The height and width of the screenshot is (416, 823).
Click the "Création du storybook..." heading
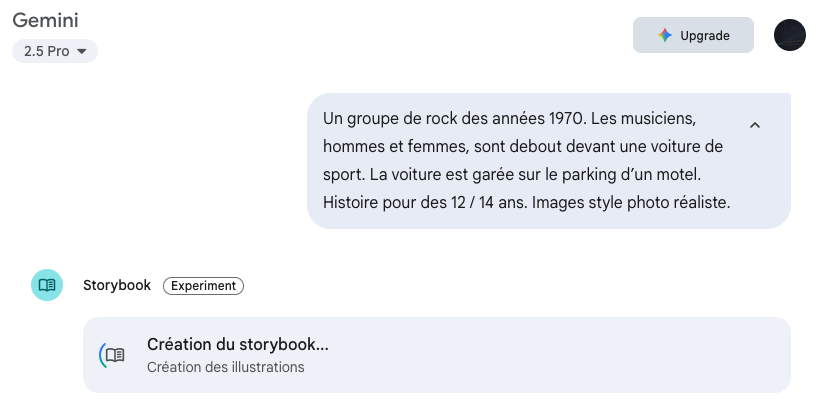238,345
